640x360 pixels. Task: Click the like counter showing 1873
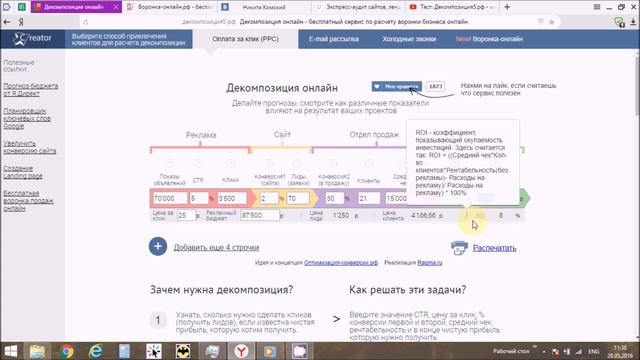(435, 86)
